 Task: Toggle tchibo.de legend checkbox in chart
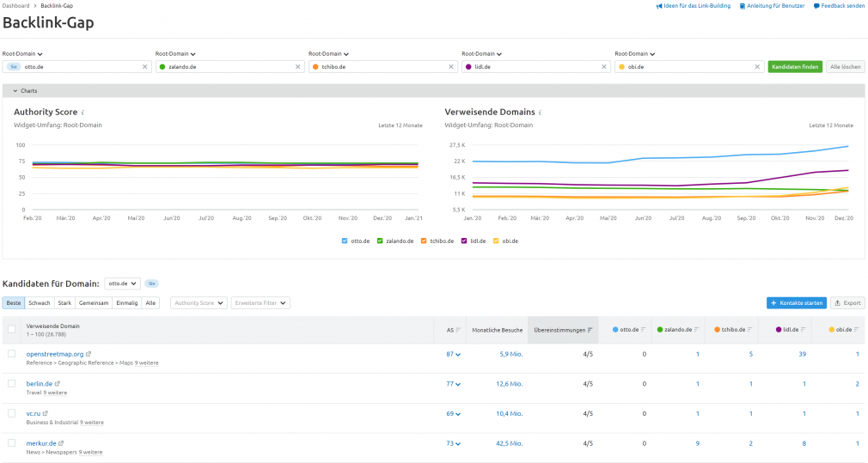pyautogui.click(x=424, y=241)
